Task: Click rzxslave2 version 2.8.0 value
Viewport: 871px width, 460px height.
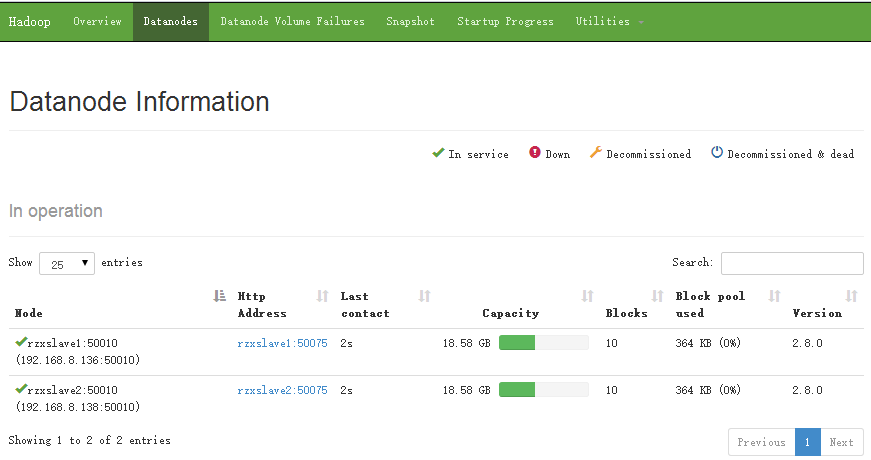Action: pos(807,391)
